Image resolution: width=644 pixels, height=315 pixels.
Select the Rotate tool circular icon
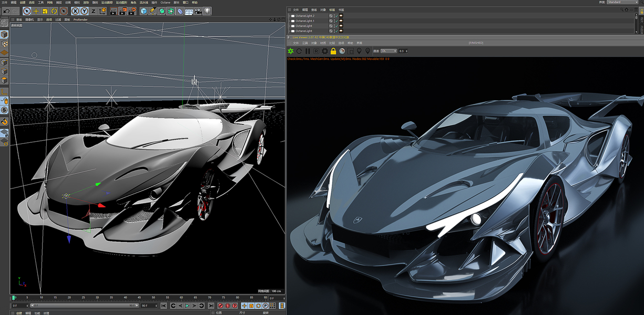pos(54,11)
